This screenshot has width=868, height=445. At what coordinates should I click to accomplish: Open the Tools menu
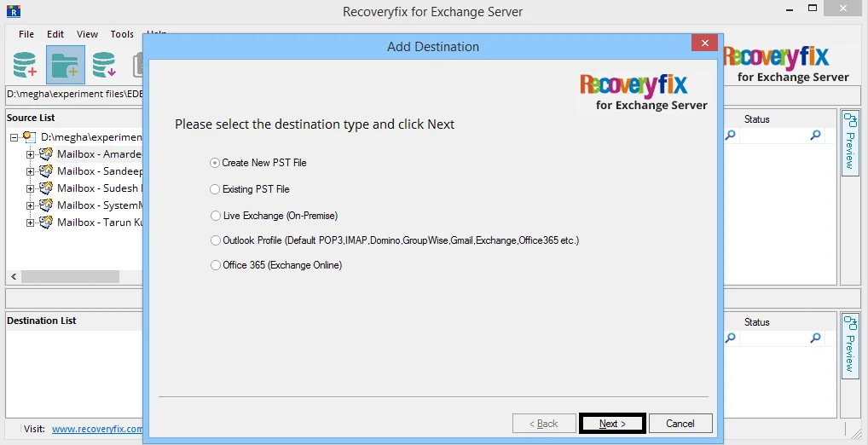point(122,34)
